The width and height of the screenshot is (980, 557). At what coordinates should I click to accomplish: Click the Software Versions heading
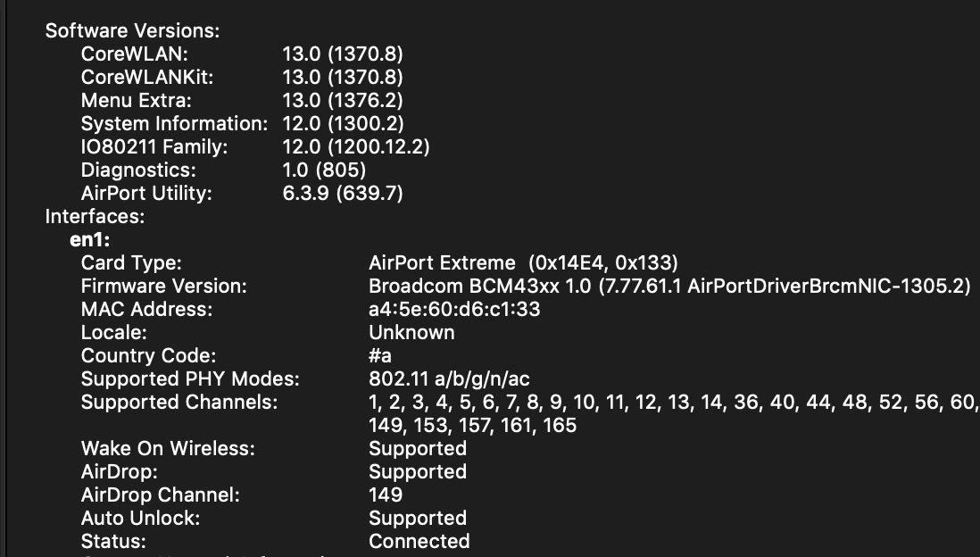132,30
